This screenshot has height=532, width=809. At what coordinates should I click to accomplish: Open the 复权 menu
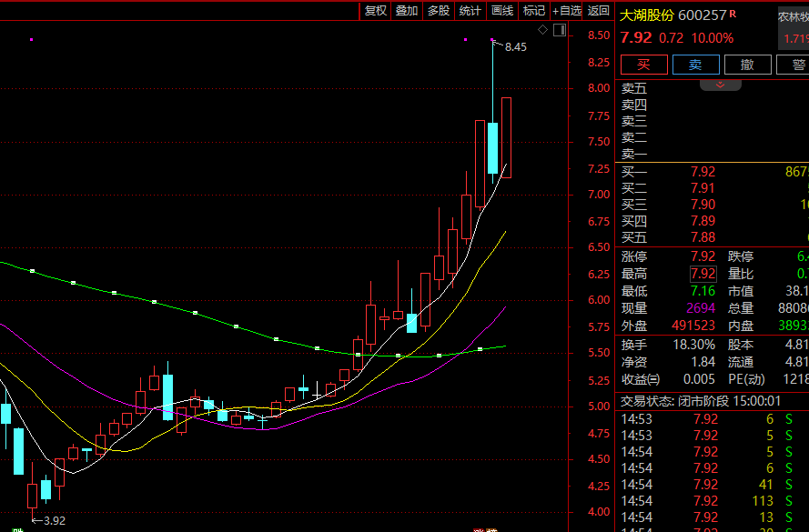(x=376, y=10)
